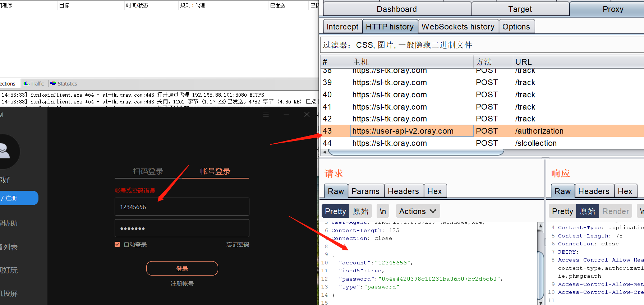The image size is (644, 305).
Task: Click the 忘记密码 link
Action: coord(238,244)
